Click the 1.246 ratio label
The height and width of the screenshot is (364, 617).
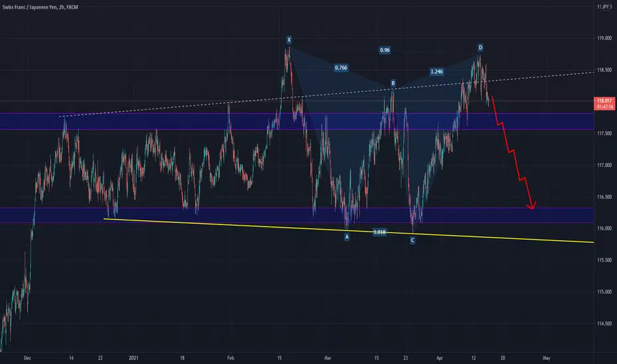[x=436, y=71]
